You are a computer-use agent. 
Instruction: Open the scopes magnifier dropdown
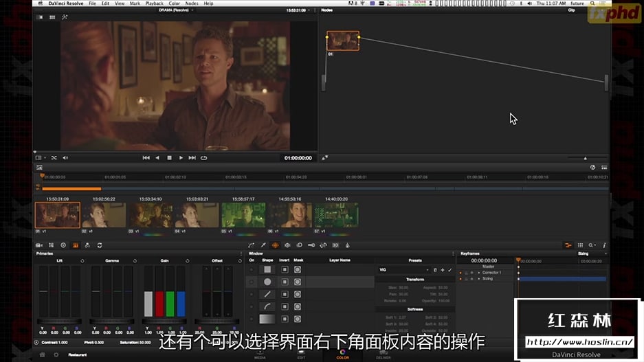click(x=592, y=245)
